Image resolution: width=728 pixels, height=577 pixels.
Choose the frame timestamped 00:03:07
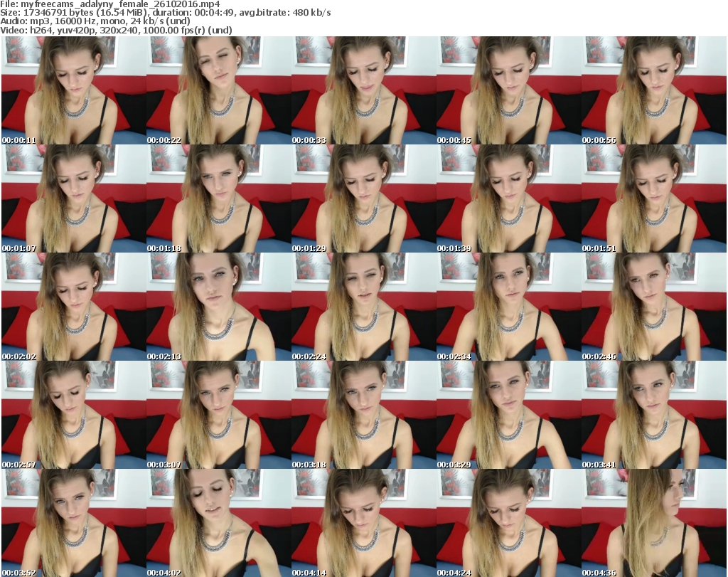pos(219,415)
